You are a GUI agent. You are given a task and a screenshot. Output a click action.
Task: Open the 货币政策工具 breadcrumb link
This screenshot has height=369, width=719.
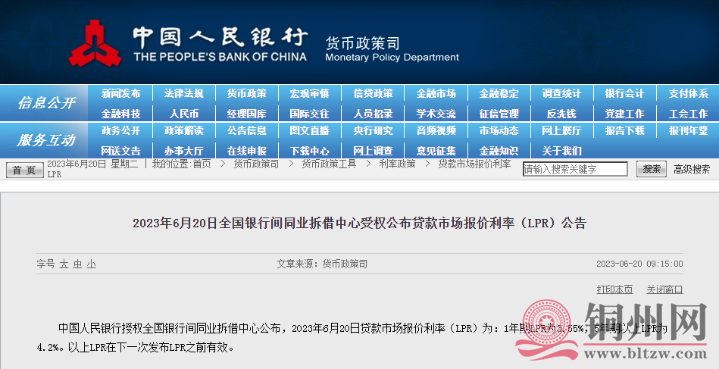point(329,164)
